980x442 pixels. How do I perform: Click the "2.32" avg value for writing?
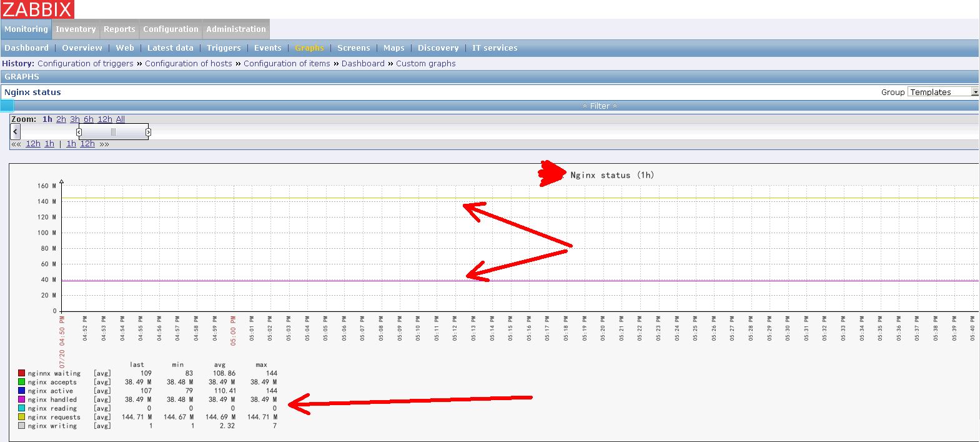(227, 426)
